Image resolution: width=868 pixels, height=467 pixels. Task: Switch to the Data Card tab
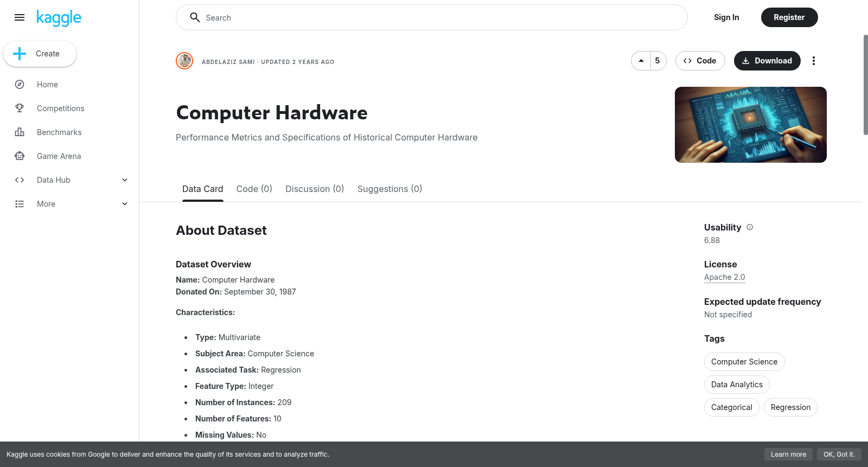click(202, 189)
